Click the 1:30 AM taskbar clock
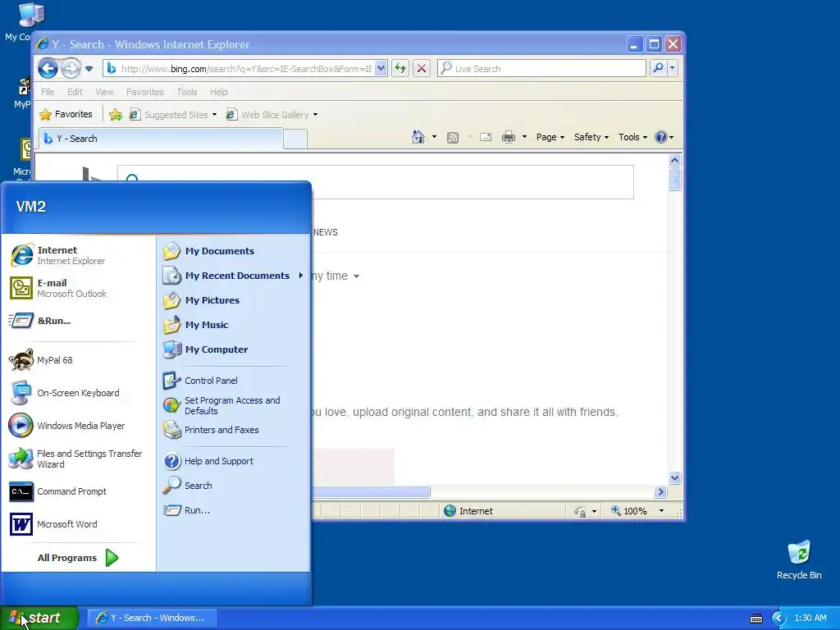 tap(810, 618)
